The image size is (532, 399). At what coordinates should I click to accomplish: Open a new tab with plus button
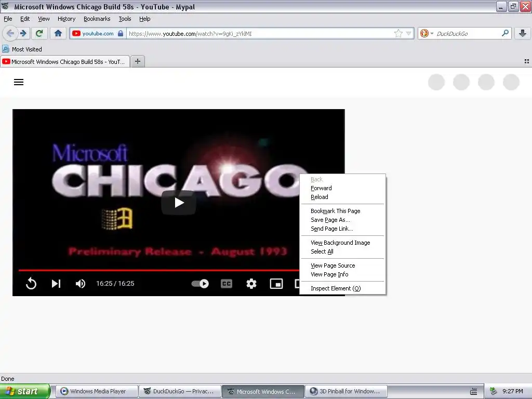click(137, 61)
